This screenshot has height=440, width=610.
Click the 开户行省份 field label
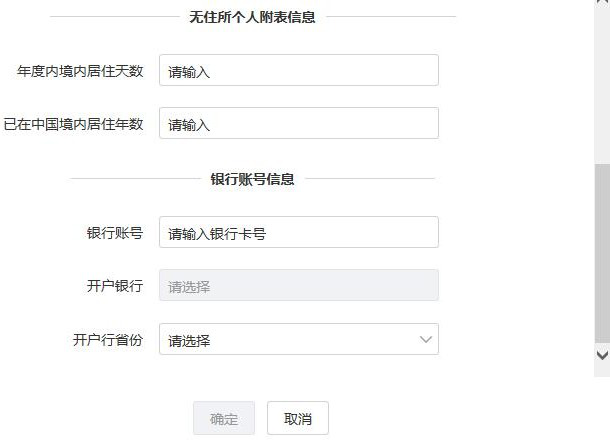click(108, 340)
